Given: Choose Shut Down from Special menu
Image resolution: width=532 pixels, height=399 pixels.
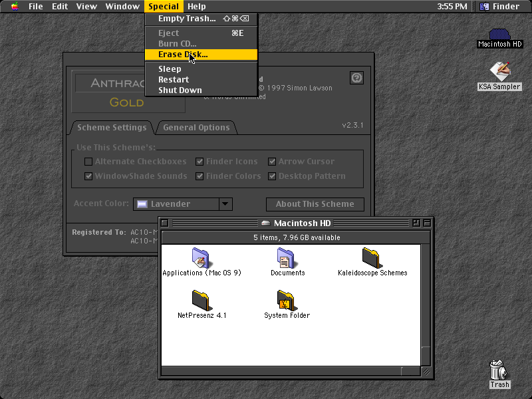Looking at the screenshot, I should pos(201,90).
